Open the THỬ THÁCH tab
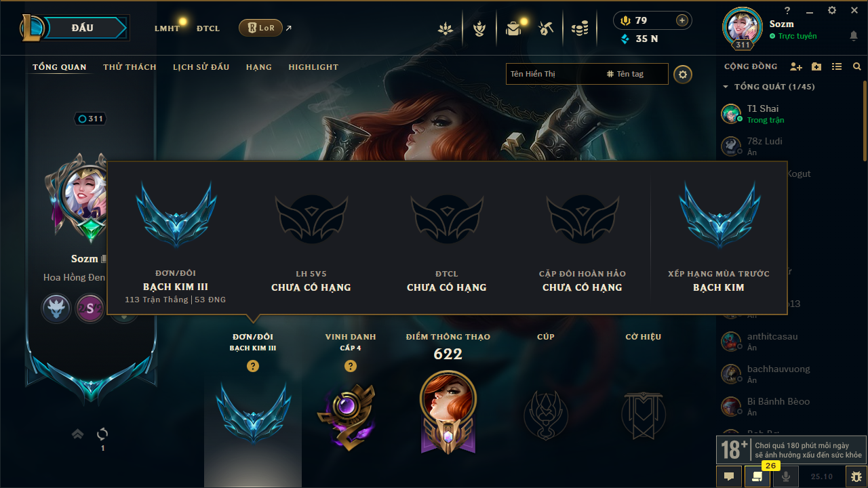The width and height of the screenshot is (868, 488). coord(130,67)
